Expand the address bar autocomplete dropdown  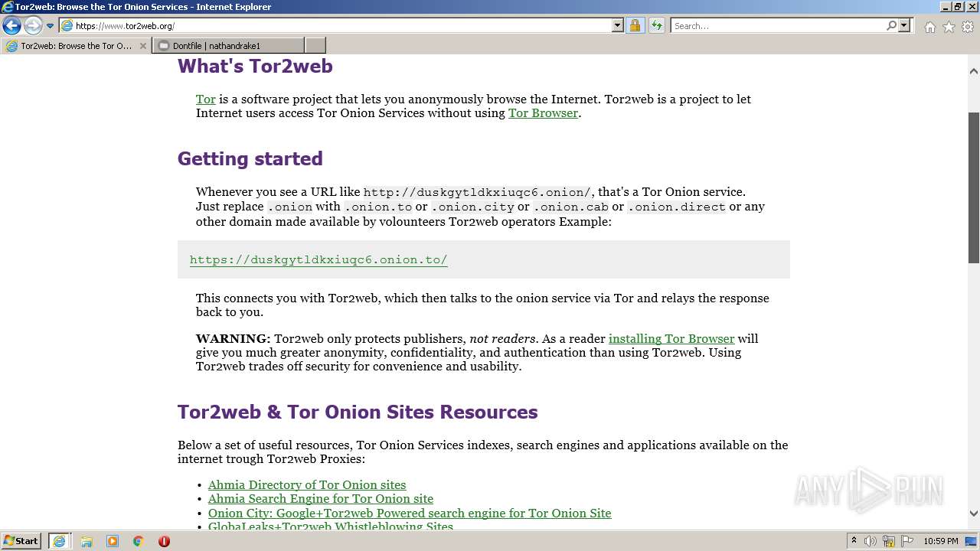[x=618, y=25]
